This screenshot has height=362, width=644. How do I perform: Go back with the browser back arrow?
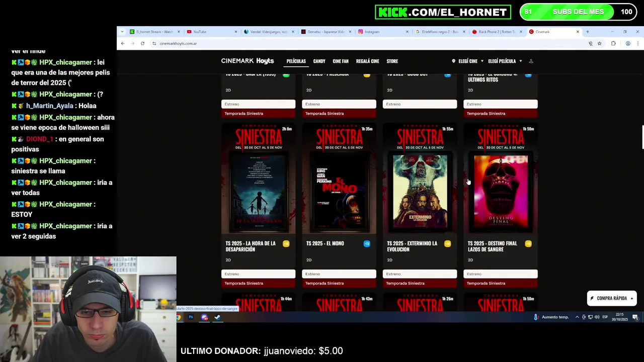(123, 43)
